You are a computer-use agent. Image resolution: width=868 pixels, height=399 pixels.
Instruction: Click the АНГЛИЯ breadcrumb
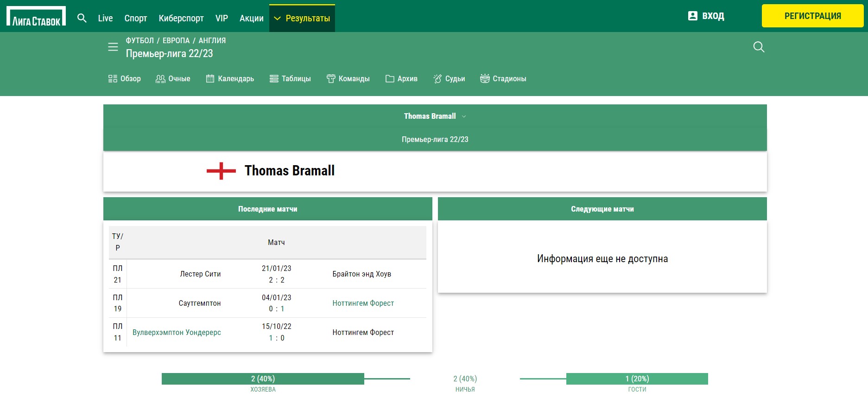point(212,40)
